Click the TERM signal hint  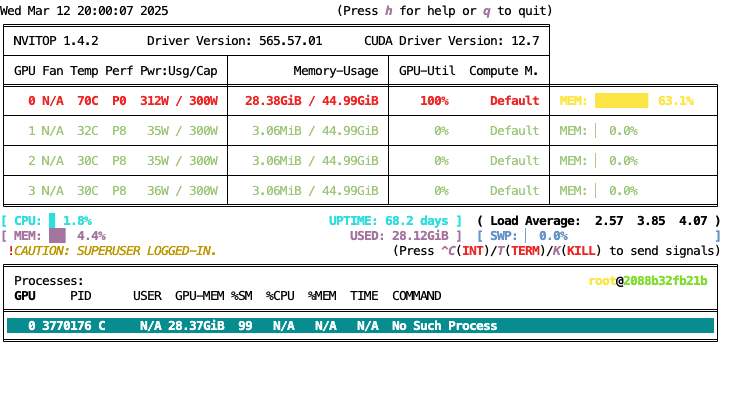click(525, 251)
